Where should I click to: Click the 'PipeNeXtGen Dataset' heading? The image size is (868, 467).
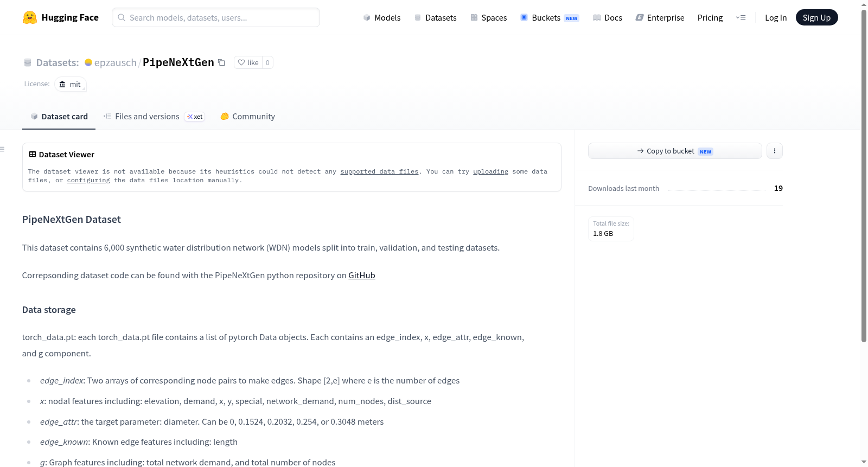[72, 219]
